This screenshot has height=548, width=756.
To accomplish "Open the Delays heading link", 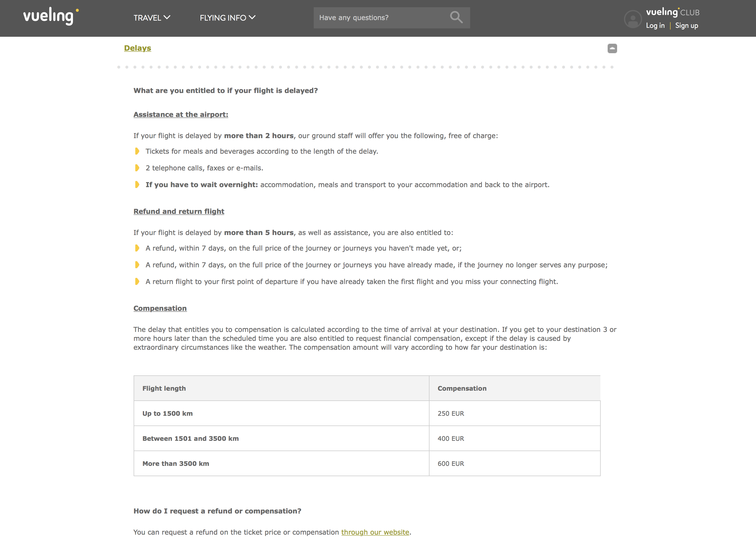I will (x=137, y=48).
